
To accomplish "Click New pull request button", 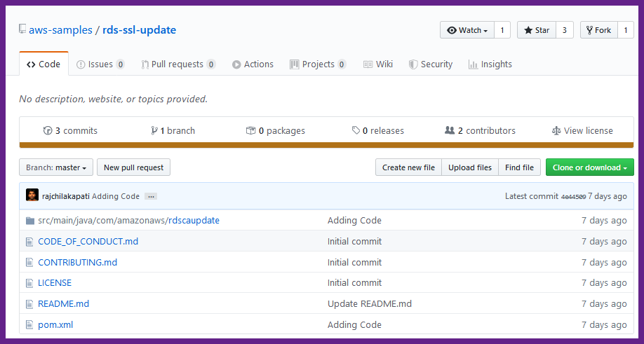I will pos(133,167).
